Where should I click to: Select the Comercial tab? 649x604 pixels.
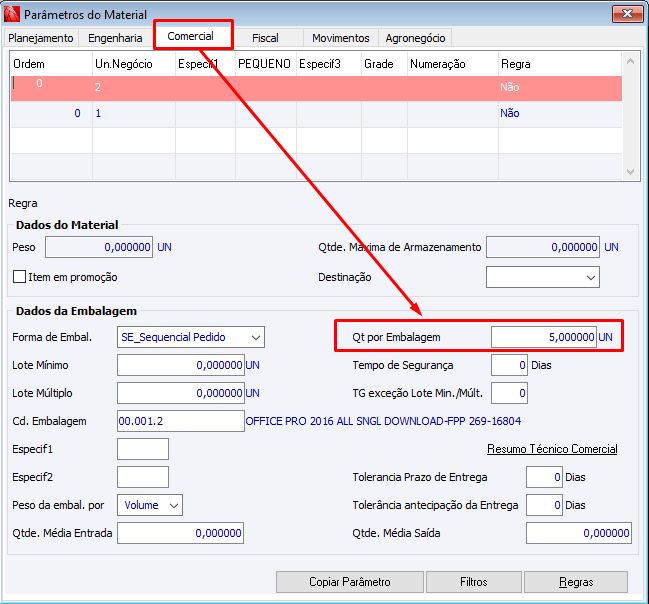coord(190,36)
